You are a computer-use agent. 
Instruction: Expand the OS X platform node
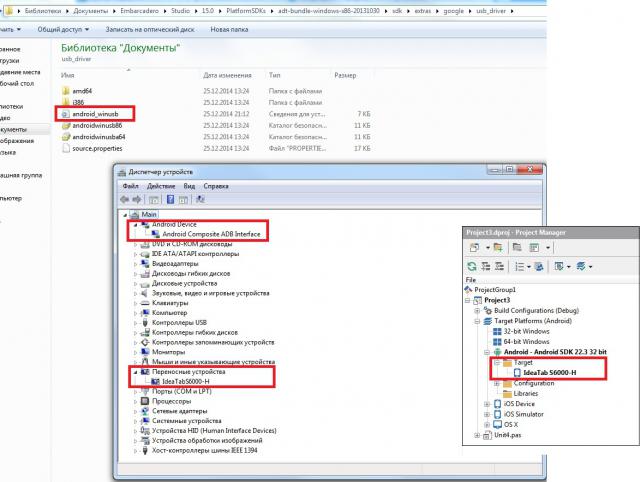click(x=487, y=425)
